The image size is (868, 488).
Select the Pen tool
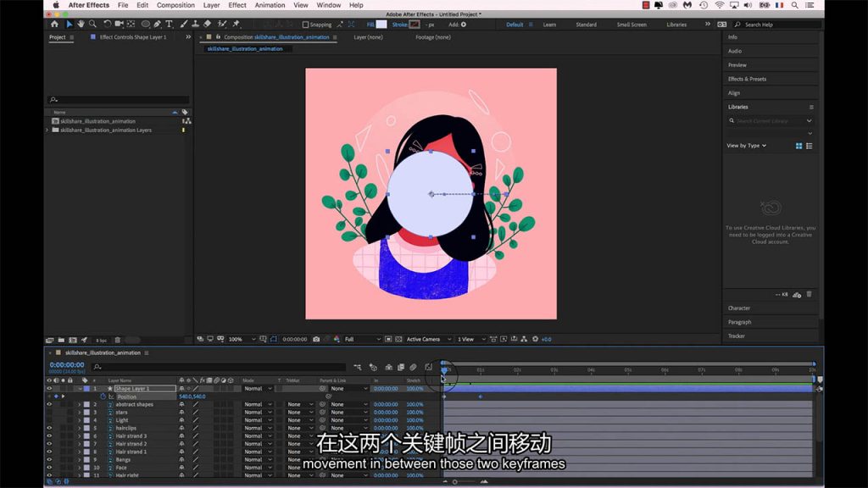coord(157,25)
